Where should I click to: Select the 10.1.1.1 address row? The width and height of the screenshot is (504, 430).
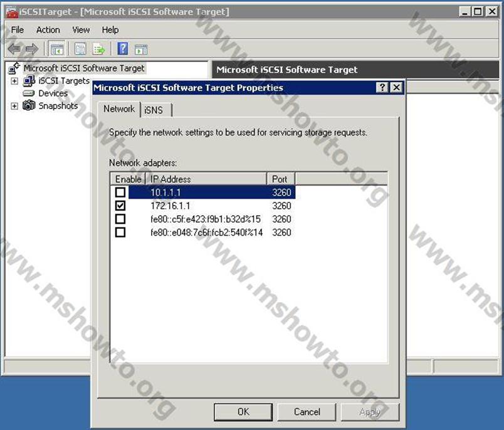click(x=212, y=192)
